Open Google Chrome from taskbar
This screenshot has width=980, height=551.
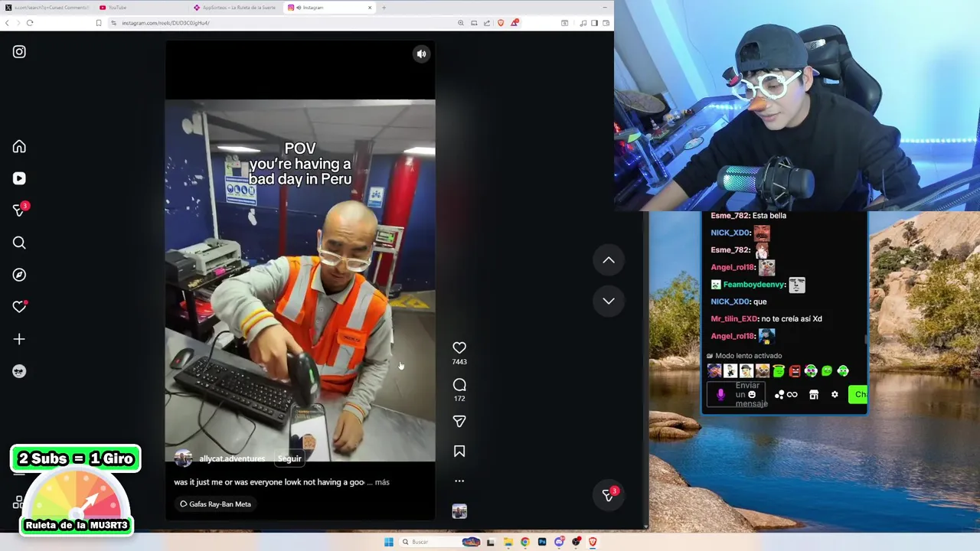pos(524,542)
